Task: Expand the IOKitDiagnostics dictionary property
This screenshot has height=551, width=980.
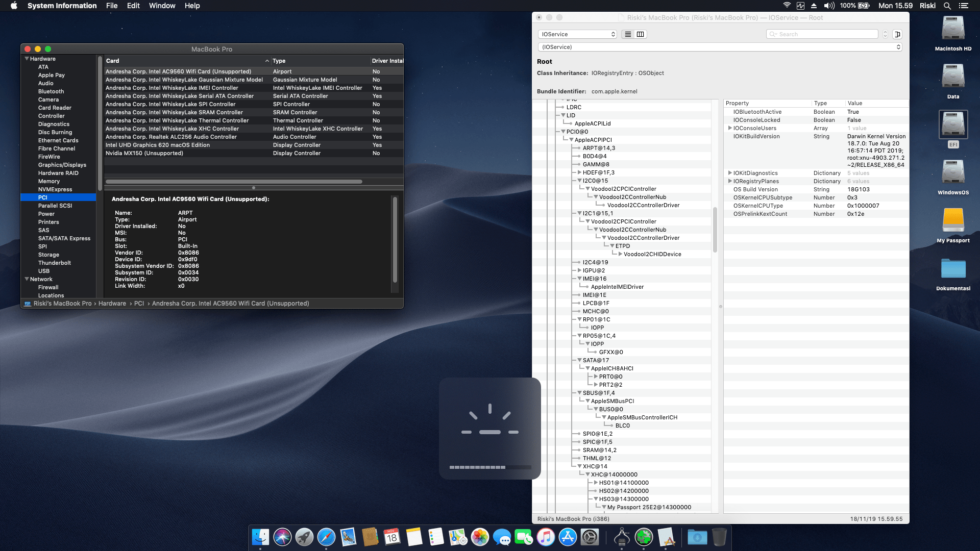Action: 730,173
